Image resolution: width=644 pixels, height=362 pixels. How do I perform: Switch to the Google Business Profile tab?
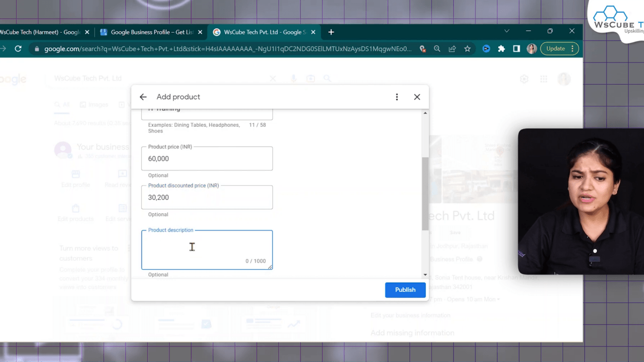(x=147, y=32)
